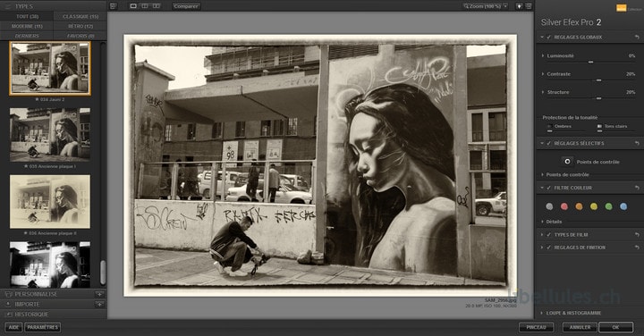
Task: Uncheck the RÉGLAGES SÉLECTIFS checkbox
Action: coord(548,144)
